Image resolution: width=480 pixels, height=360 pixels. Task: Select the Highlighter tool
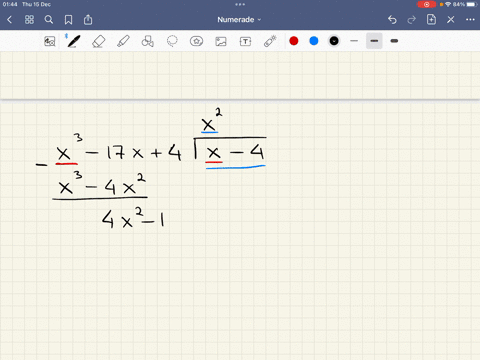coord(123,41)
